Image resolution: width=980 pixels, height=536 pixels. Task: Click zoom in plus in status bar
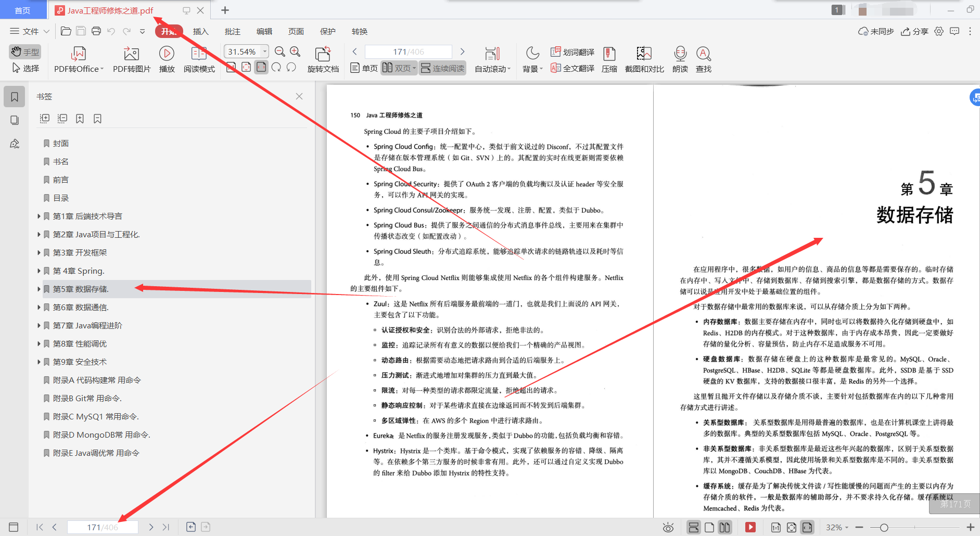(970, 527)
